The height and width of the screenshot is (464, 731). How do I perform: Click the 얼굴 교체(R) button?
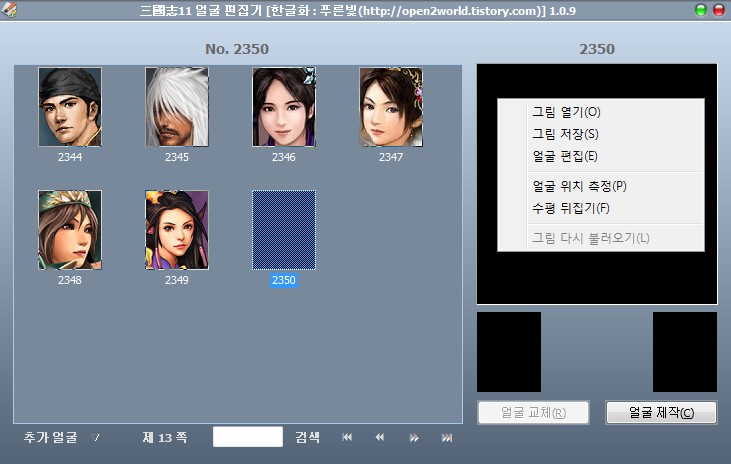click(533, 412)
